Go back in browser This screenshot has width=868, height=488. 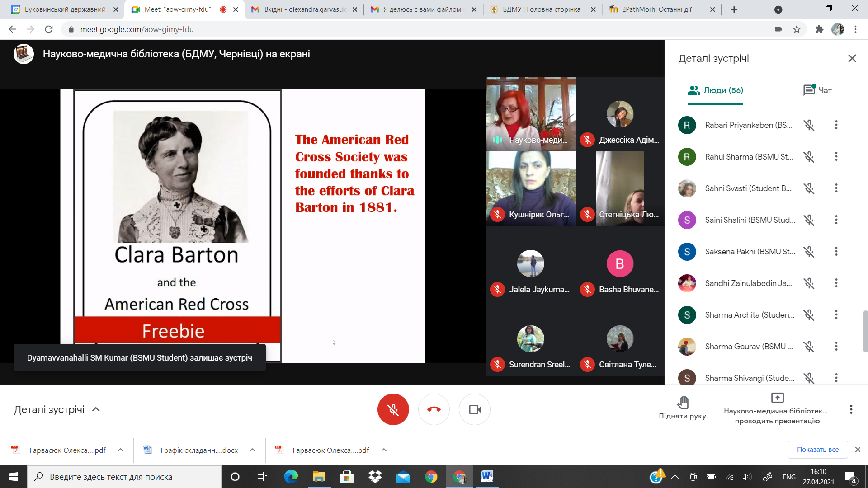pos(12,29)
